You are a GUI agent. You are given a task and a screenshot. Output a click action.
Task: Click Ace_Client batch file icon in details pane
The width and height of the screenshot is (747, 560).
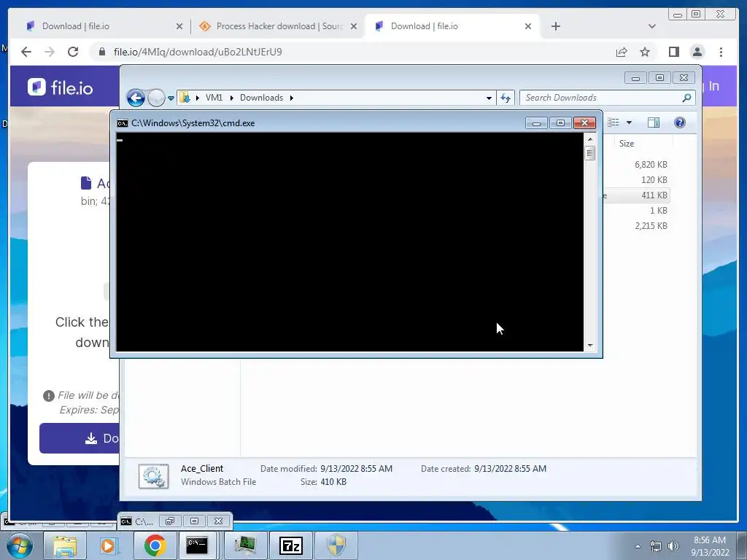point(153,476)
